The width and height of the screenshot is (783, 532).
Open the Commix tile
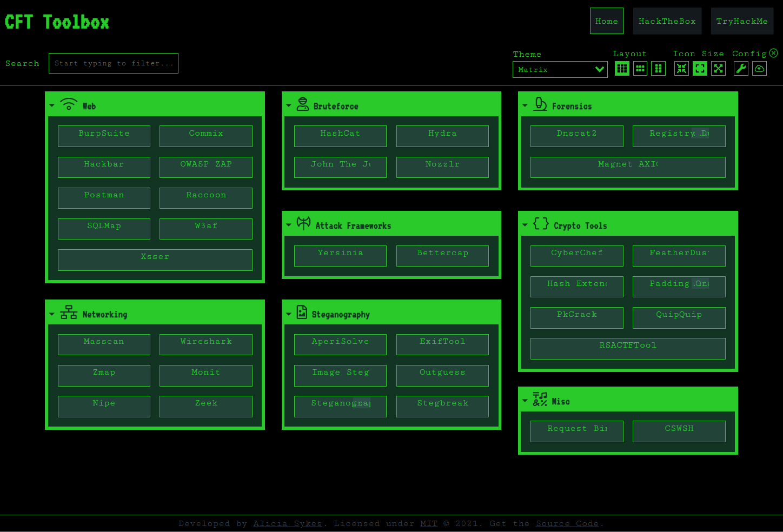click(x=206, y=136)
